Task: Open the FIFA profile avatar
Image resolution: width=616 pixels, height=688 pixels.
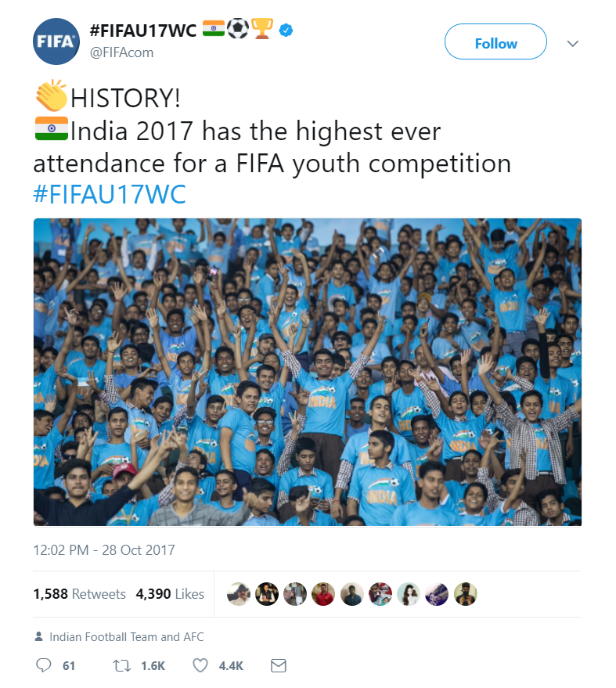Action: tap(56, 41)
